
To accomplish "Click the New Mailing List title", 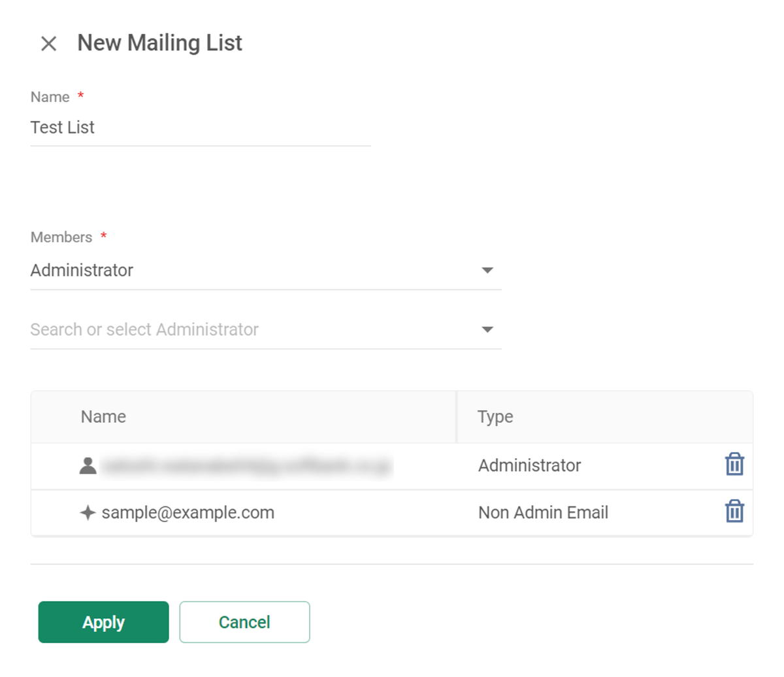I will 159,43.
